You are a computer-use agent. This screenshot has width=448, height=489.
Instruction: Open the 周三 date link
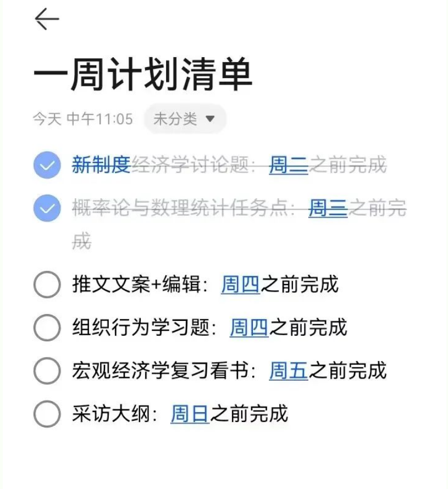click(328, 208)
